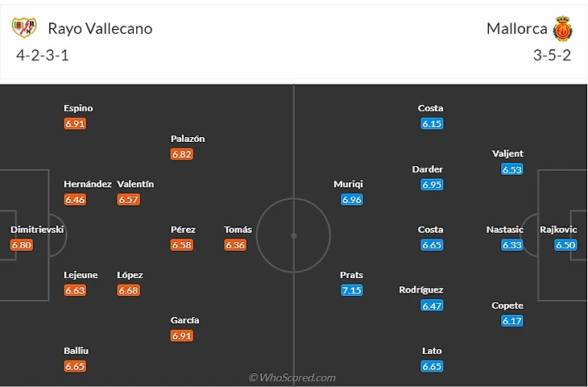Select Prats' 7.15 rating badge
Image resolution: width=588 pixels, height=387 pixels.
click(351, 290)
